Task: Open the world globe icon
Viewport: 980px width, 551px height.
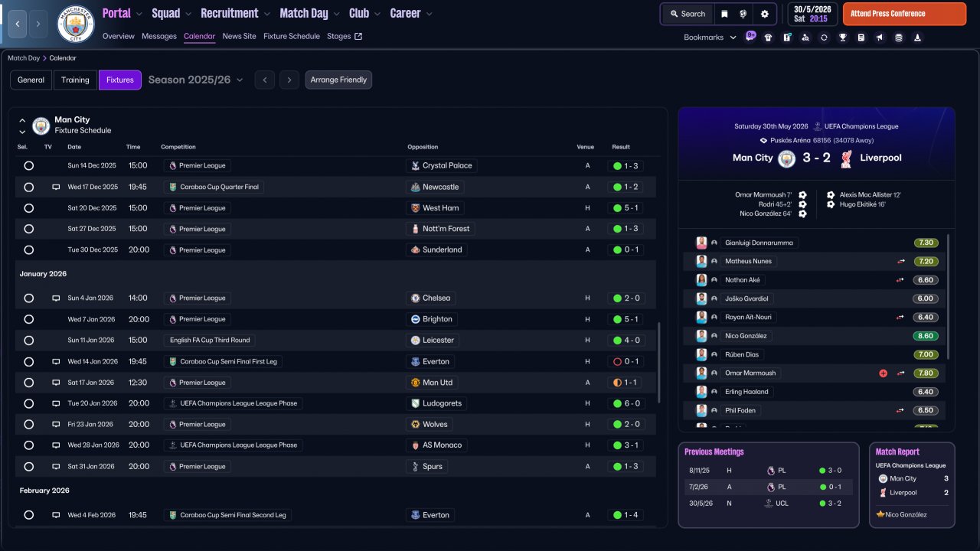Action: tap(743, 14)
